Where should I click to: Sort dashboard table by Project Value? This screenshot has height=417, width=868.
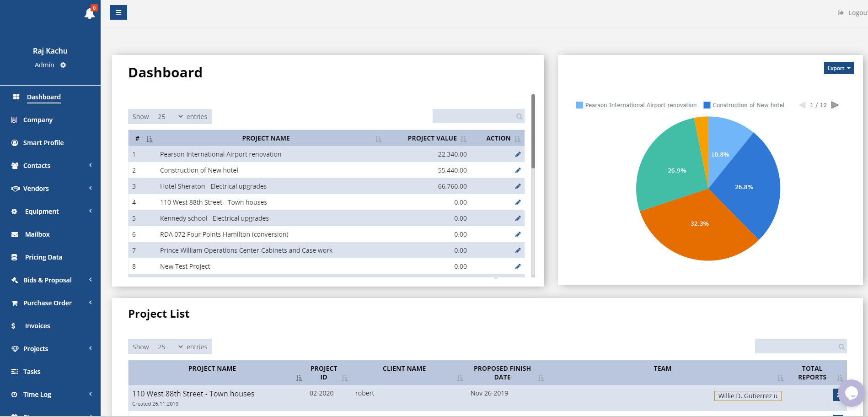click(432, 138)
